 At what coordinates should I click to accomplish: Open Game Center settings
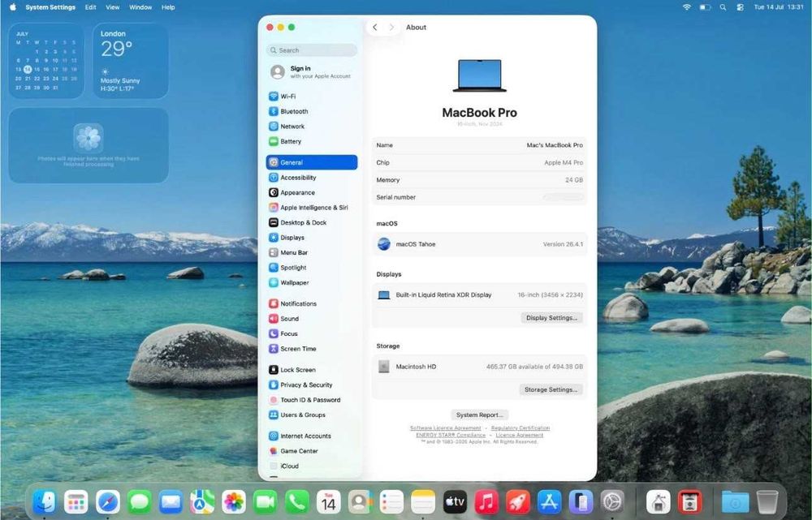(x=311, y=451)
